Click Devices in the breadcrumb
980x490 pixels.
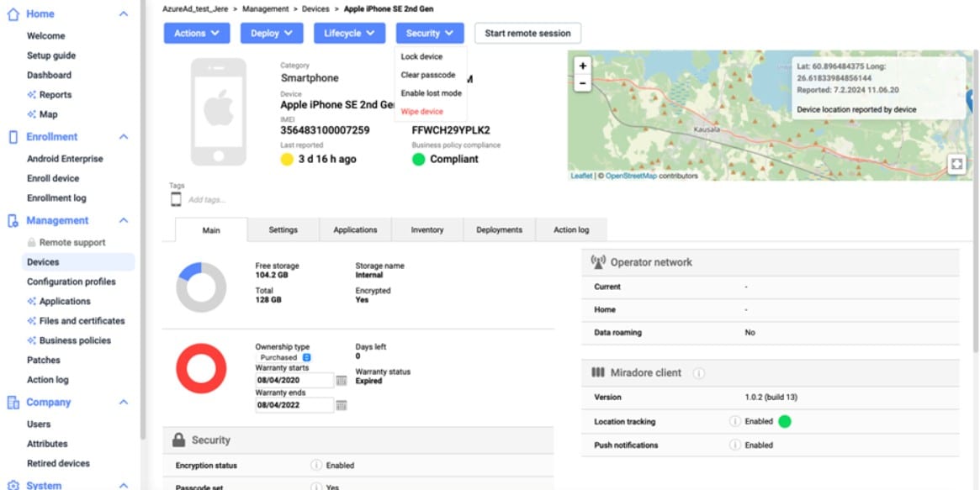coord(315,8)
